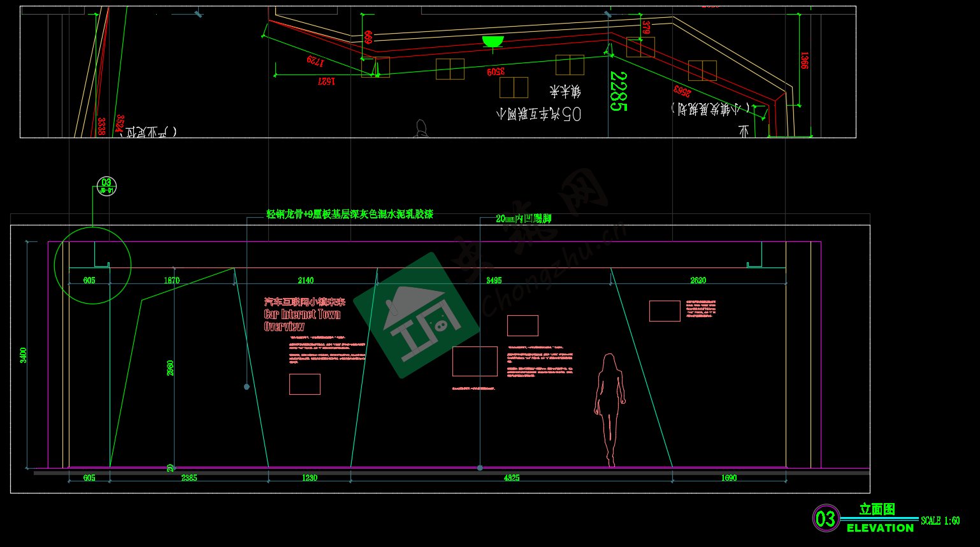980x547 pixels.
Task: Select the ELEVATION title text
Action: [x=880, y=528]
